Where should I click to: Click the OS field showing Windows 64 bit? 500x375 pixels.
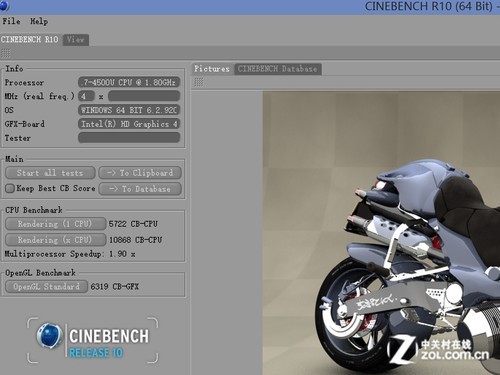click(129, 110)
